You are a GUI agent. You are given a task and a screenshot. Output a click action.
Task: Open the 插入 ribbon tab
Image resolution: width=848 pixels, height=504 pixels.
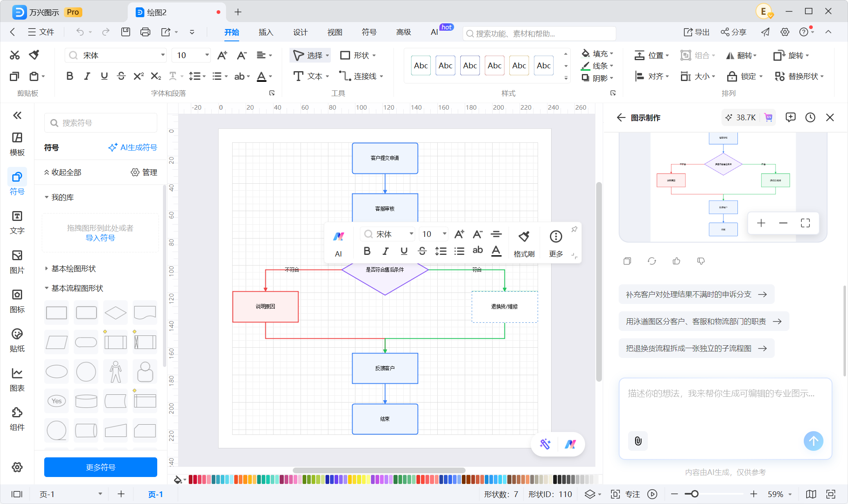pyautogui.click(x=266, y=32)
